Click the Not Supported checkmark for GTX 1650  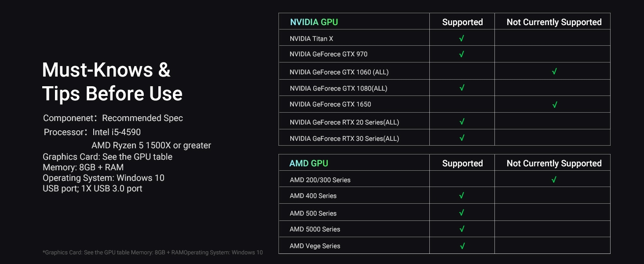click(554, 105)
